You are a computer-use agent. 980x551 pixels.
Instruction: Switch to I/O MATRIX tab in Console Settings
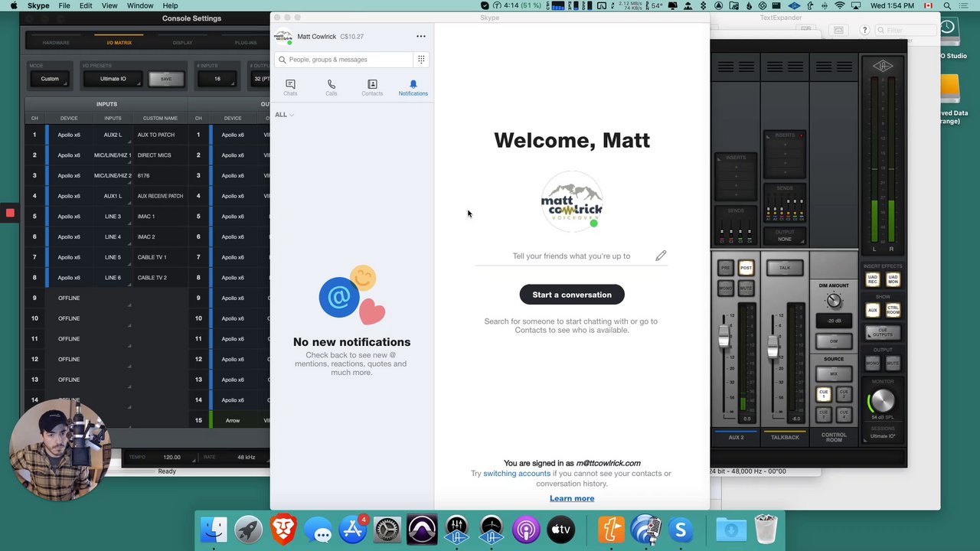coord(119,43)
